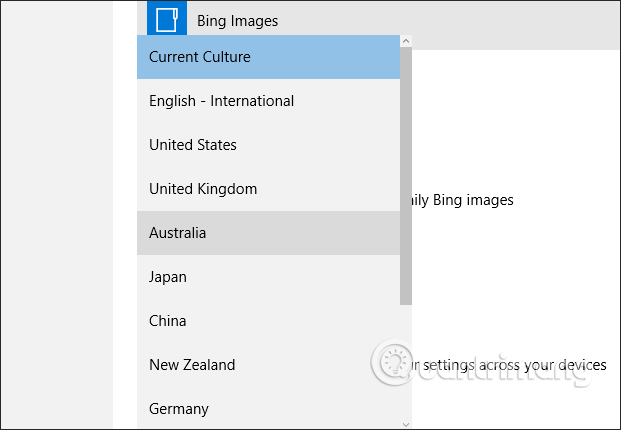Click the dropdown scrollbar up arrow

coord(405,42)
